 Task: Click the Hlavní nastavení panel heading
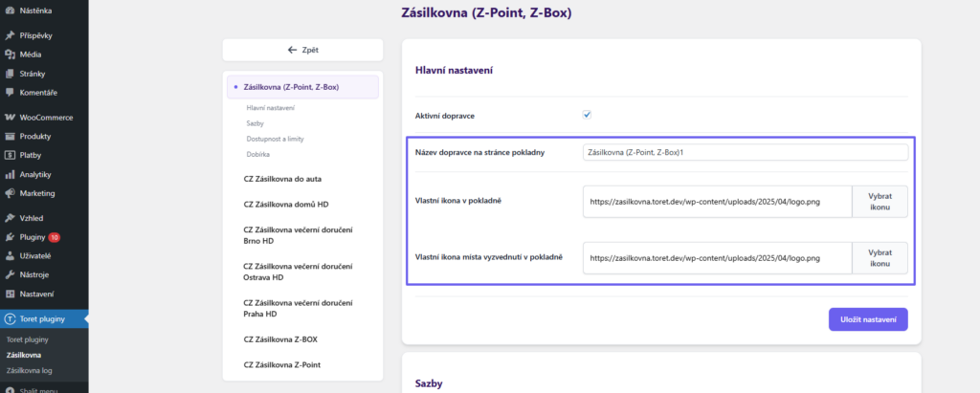(454, 71)
